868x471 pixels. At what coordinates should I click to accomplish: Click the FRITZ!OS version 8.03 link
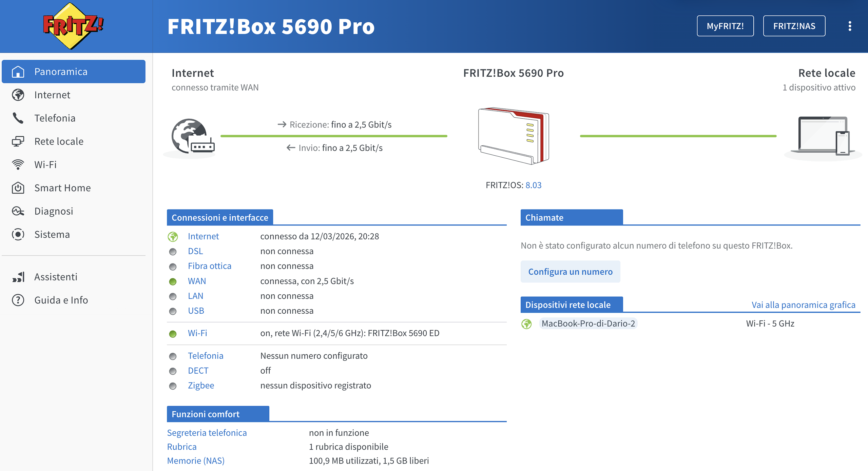(x=533, y=185)
